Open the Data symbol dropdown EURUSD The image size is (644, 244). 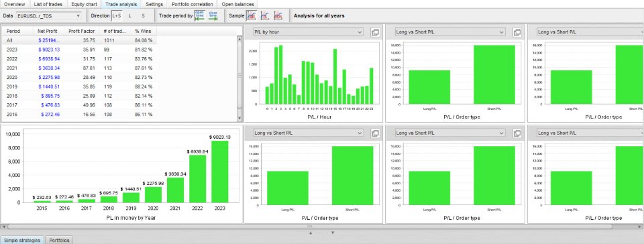click(x=48, y=16)
